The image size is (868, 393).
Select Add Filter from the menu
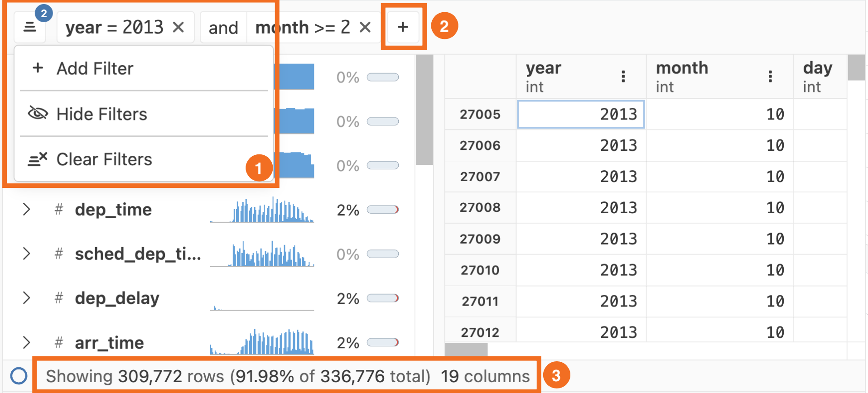click(x=95, y=69)
